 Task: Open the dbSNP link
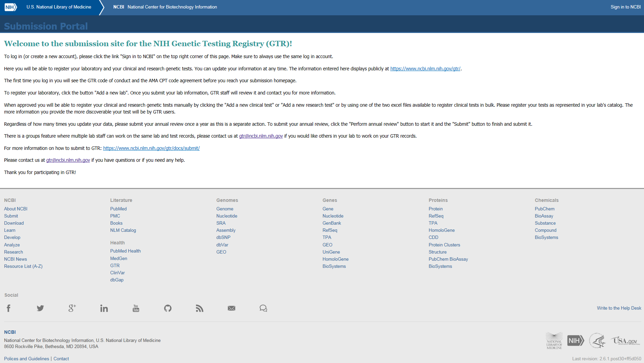click(223, 237)
